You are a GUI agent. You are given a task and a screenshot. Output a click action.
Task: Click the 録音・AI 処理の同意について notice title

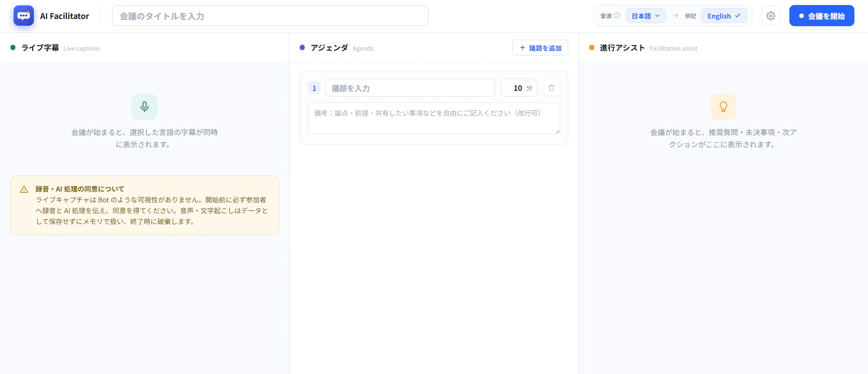point(80,189)
